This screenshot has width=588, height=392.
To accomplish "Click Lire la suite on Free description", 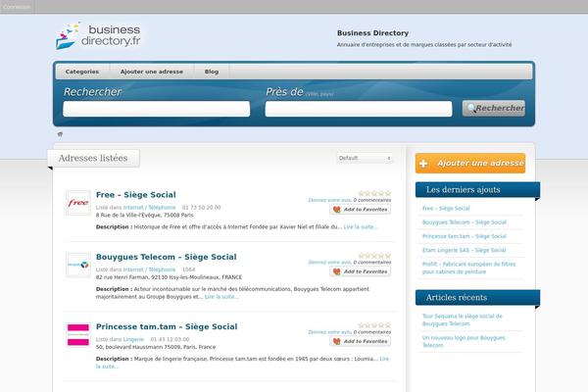I will pyautogui.click(x=361, y=227).
